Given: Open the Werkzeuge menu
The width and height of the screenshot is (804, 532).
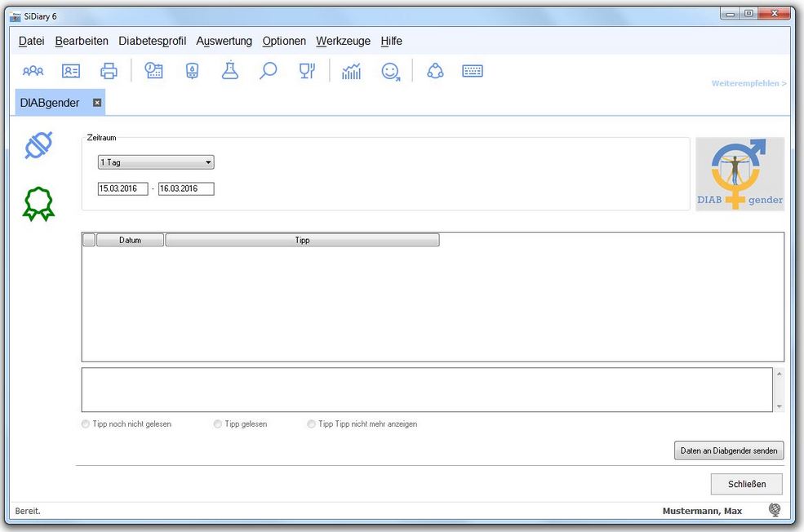Looking at the screenshot, I should (x=343, y=41).
